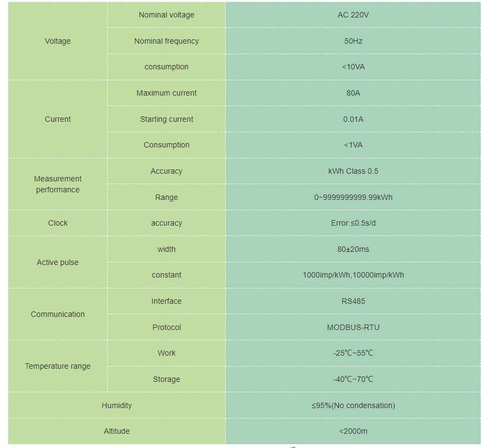The height and width of the screenshot is (448, 486).
Task: Click the Starting current label
Action: coord(166,119)
